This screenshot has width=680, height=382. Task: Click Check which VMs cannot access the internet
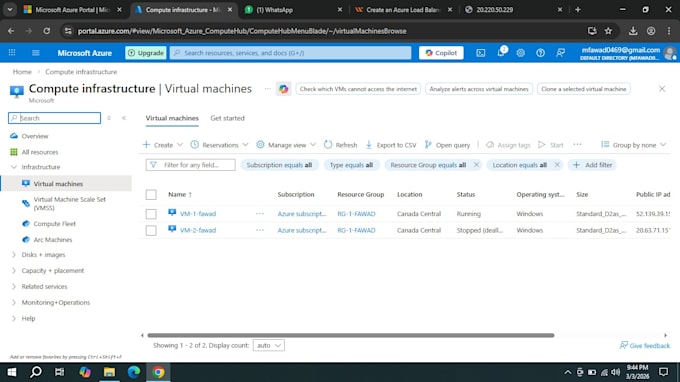(x=358, y=89)
